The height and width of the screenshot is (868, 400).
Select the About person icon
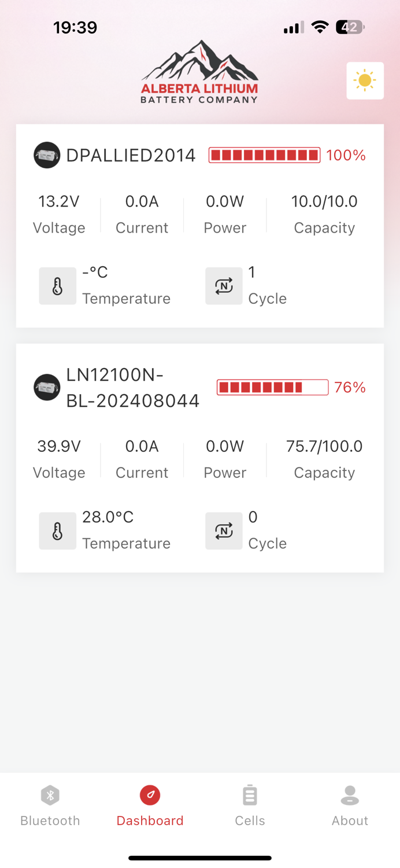point(350,795)
